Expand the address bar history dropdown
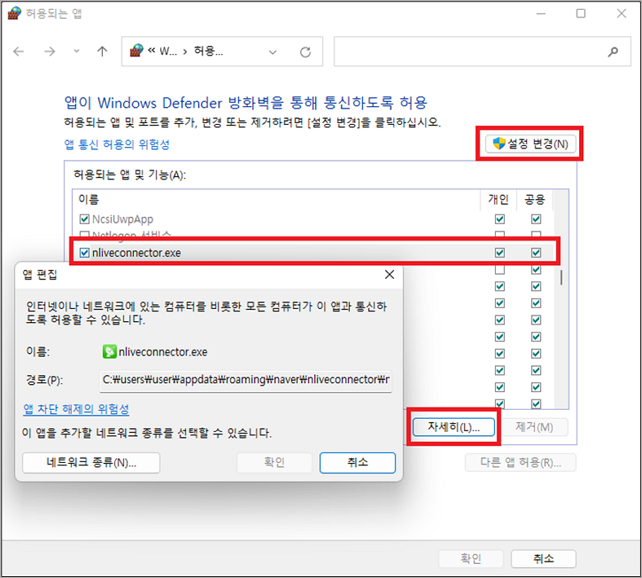Screen dimensions: 642x578 pos(273,52)
